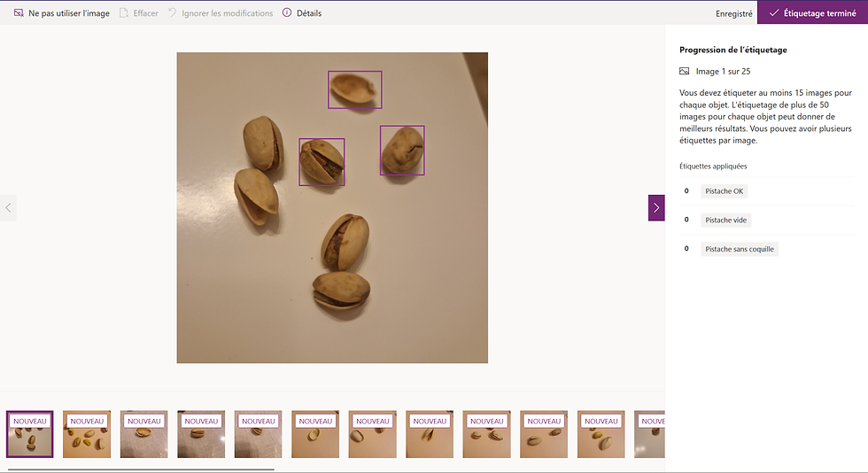
Task: Select bounding box around the center open pistachio
Action: [x=322, y=162]
